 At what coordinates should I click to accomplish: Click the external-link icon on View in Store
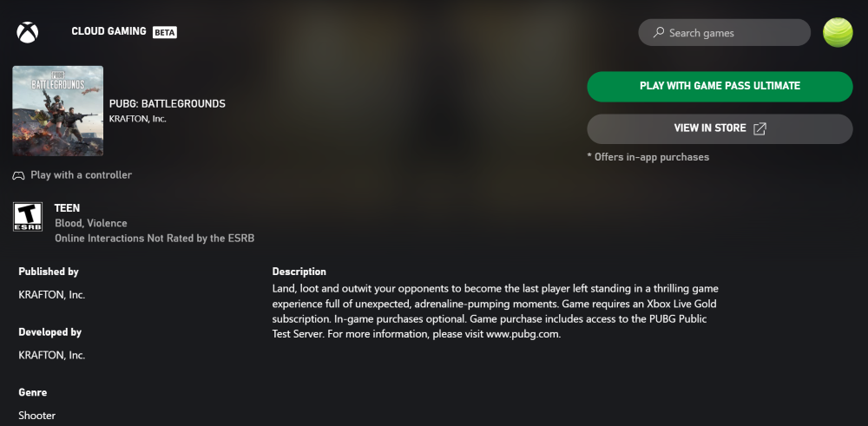click(760, 128)
